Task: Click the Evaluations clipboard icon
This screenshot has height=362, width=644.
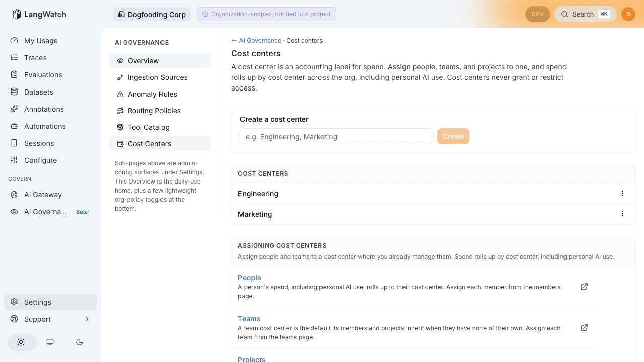Action: pos(14,75)
